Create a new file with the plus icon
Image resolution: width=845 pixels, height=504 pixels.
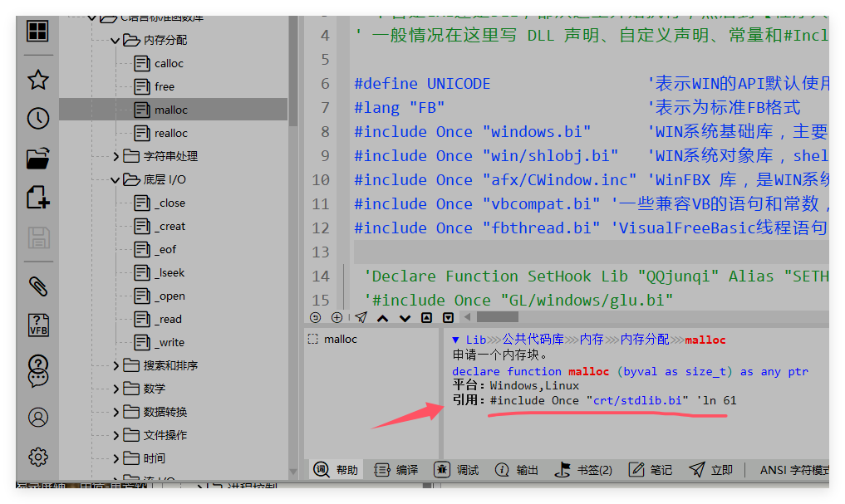38,198
